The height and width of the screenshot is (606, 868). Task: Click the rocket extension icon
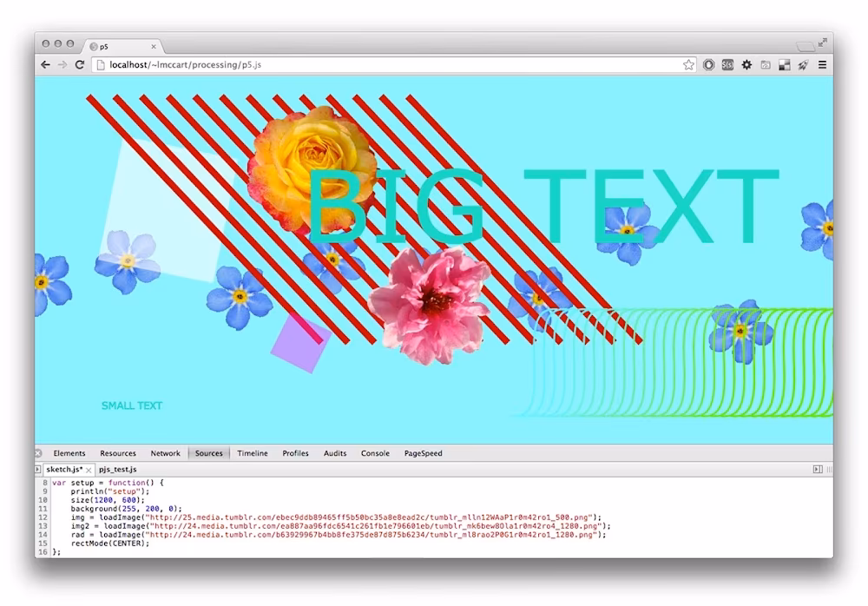[x=803, y=65]
